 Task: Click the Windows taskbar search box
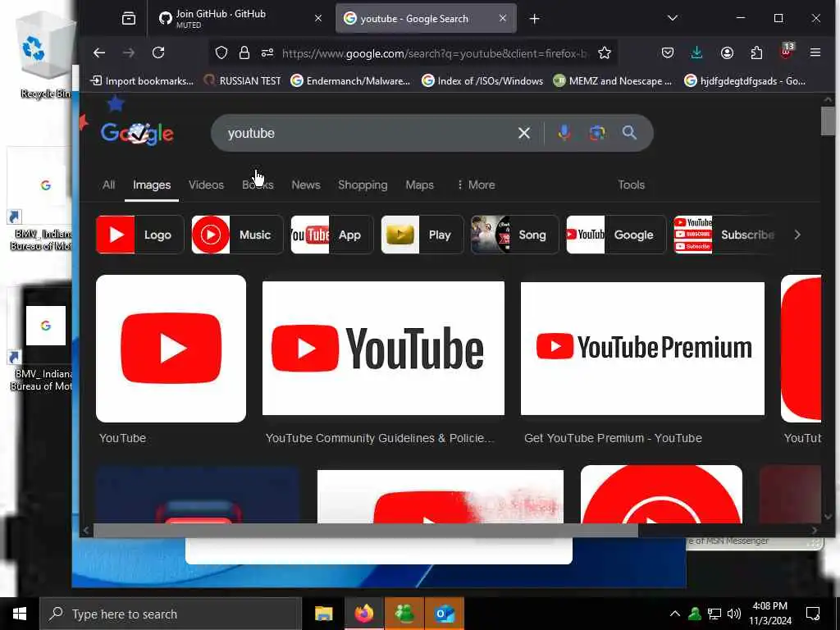[x=171, y=614]
